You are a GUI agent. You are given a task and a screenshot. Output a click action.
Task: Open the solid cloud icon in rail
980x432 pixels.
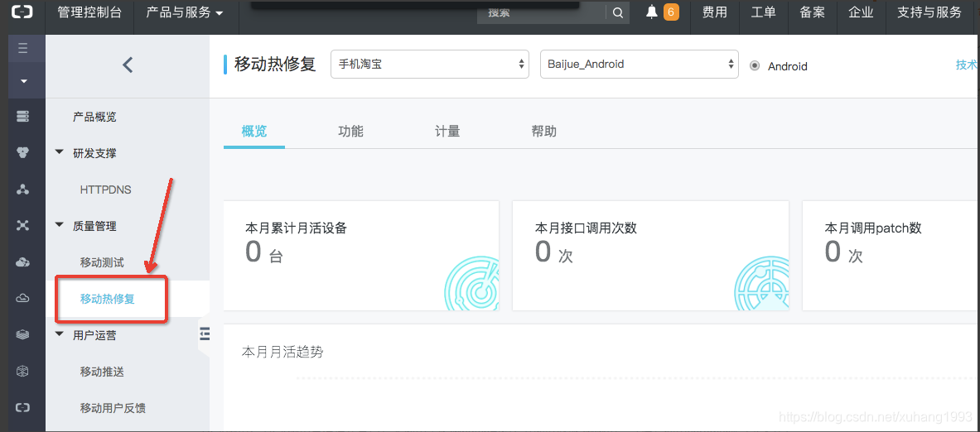[23, 262]
